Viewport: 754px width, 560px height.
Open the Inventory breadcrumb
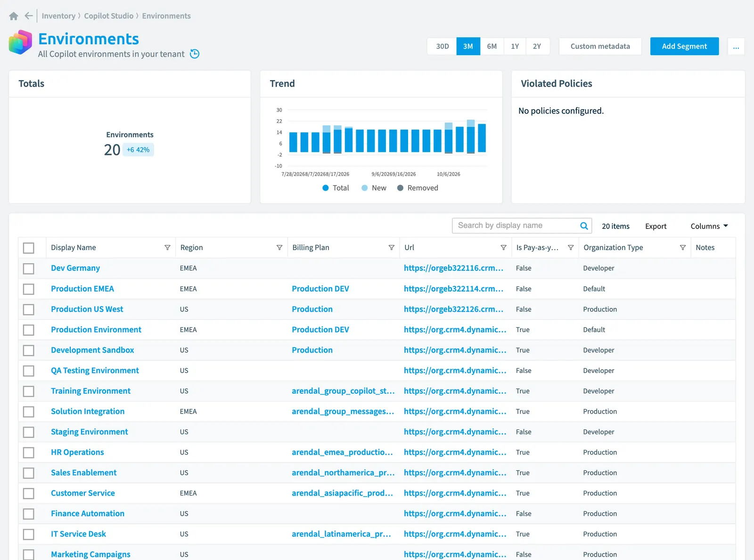[58, 16]
